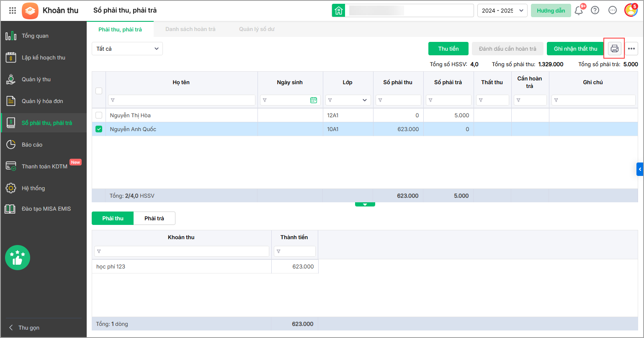Click the filter icon under Số phải thu
Screen dimensions: 644x338
[380, 100]
